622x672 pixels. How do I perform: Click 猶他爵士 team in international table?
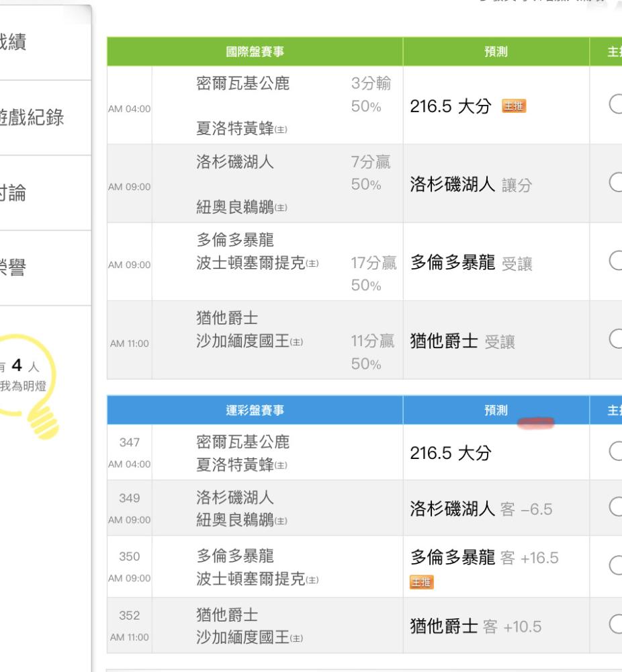coord(227,318)
